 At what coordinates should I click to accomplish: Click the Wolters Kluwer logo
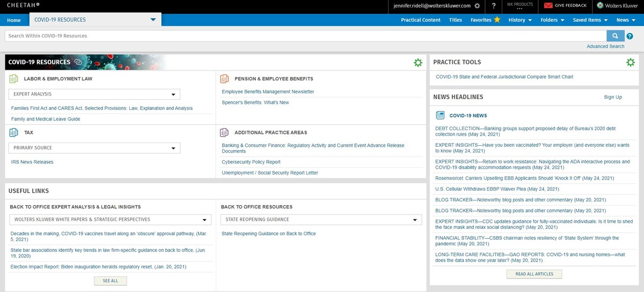617,5
